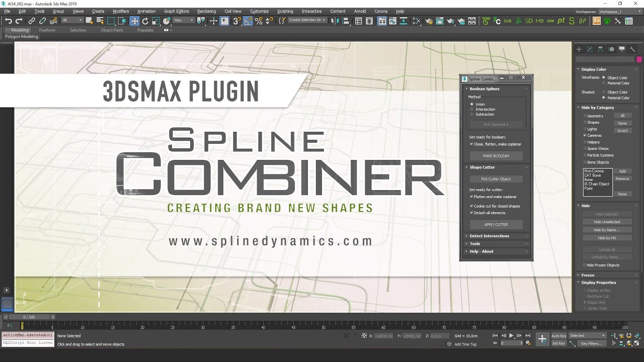Click the Undo arrow icon
The image size is (644, 362).
[x=9, y=21]
